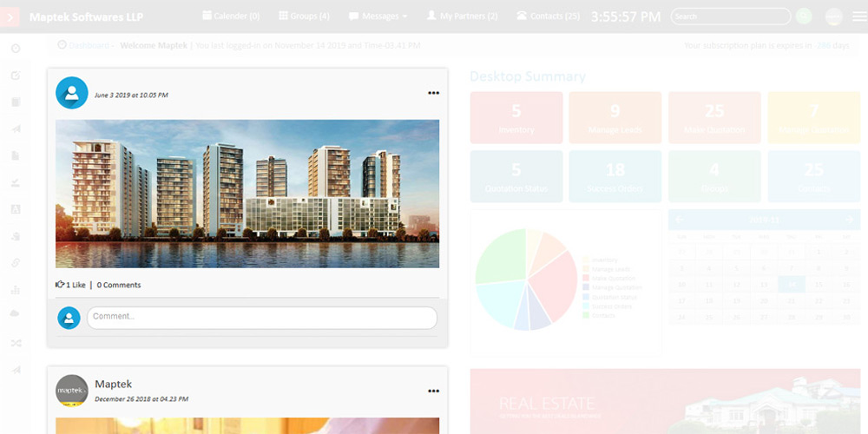Go to previous month in the calendar
The image size is (868, 434).
click(x=680, y=220)
